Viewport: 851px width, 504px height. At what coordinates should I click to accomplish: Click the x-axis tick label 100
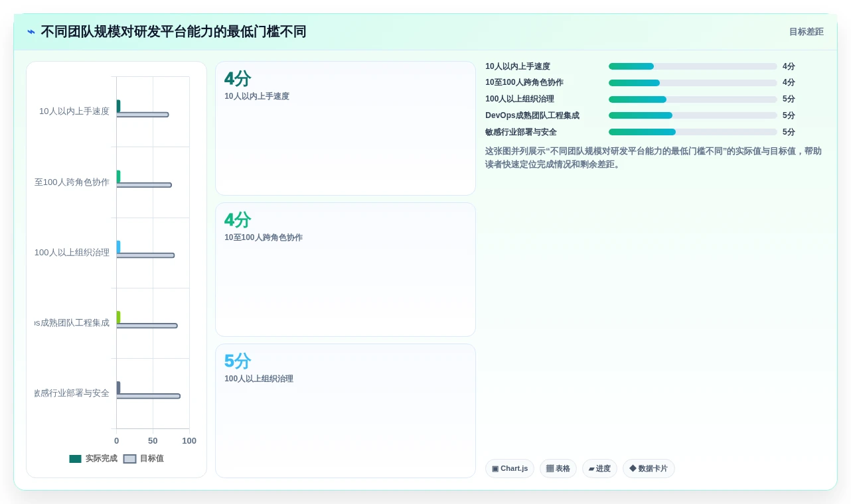[x=189, y=441]
